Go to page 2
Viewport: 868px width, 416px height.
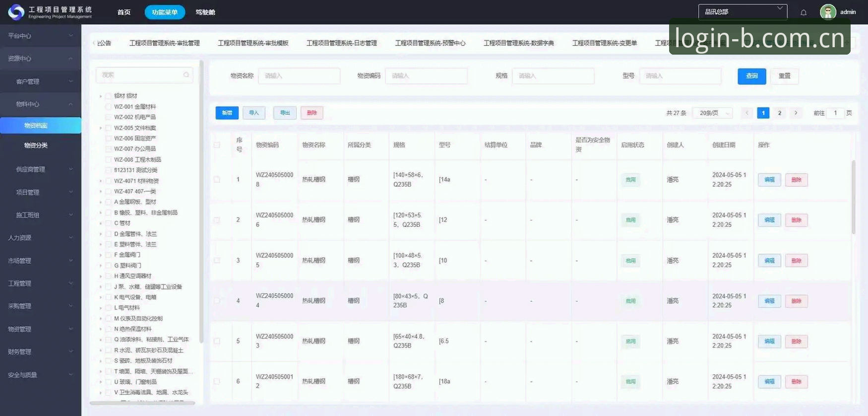[780, 113]
